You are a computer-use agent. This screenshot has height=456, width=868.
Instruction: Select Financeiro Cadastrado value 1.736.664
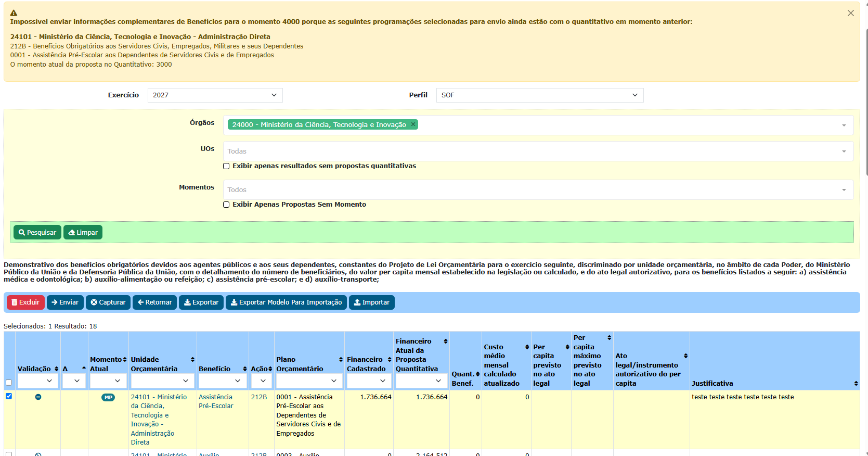[376, 397]
